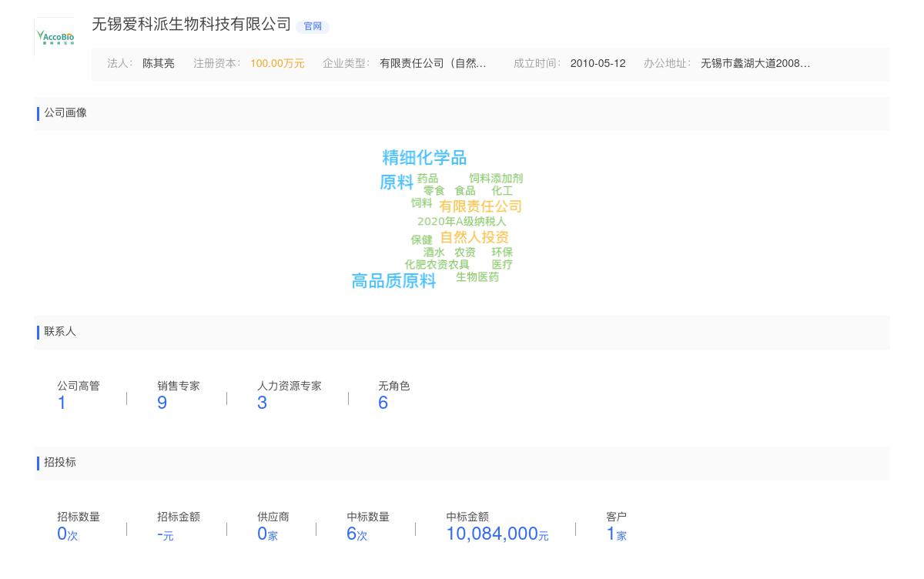Select the 保健 tag
Screen dimensions: 924x579
[x=421, y=240]
